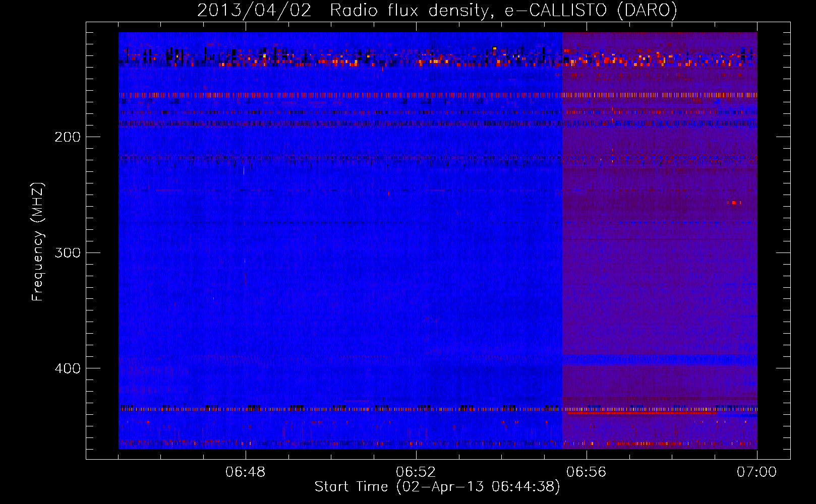This screenshot has height=504, width=816.
Task: Click the 400 frequency tick label
Action: (68, 368)
